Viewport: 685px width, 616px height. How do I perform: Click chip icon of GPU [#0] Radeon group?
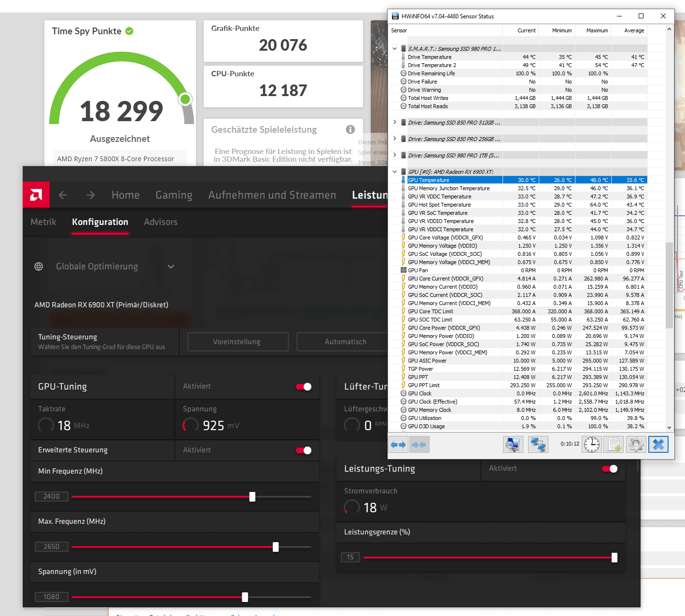point(404,172)
